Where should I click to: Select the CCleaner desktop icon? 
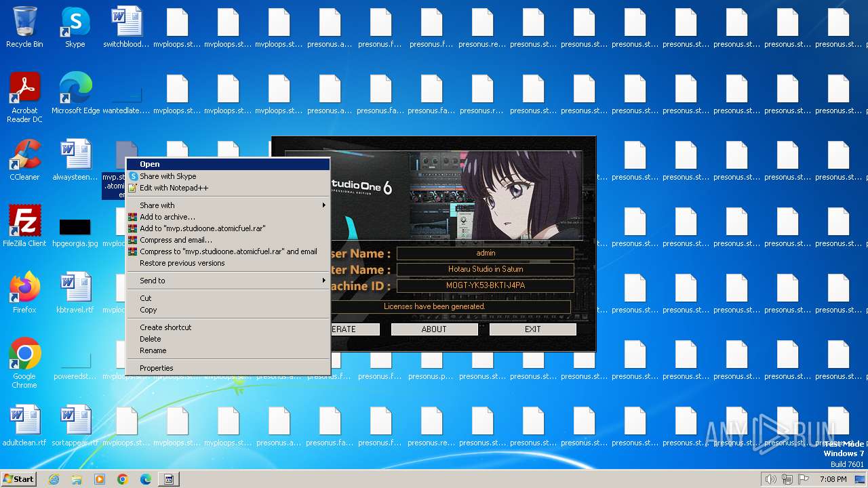point(24,161)
